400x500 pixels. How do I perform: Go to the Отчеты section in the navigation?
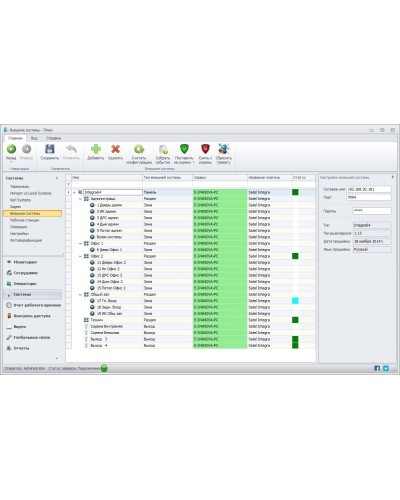tap(21, 348)
